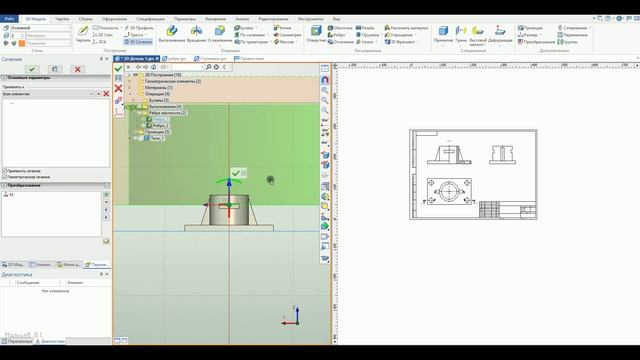Select the Вращение rotation tool

[196, 34]
